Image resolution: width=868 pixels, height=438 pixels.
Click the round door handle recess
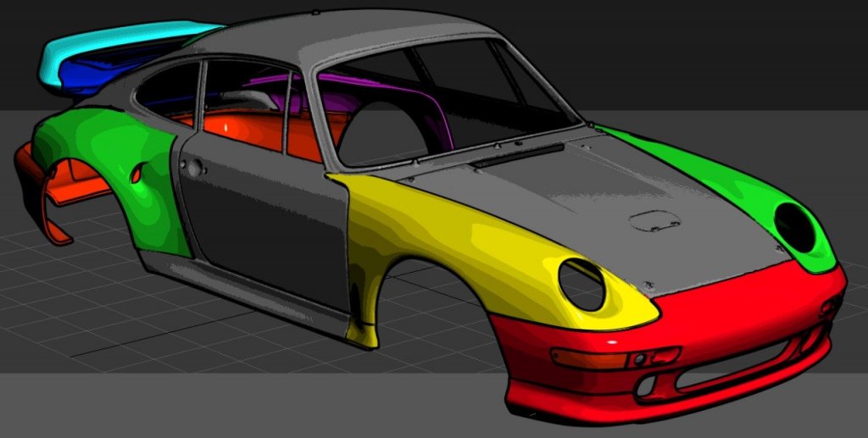coord(193,169)
